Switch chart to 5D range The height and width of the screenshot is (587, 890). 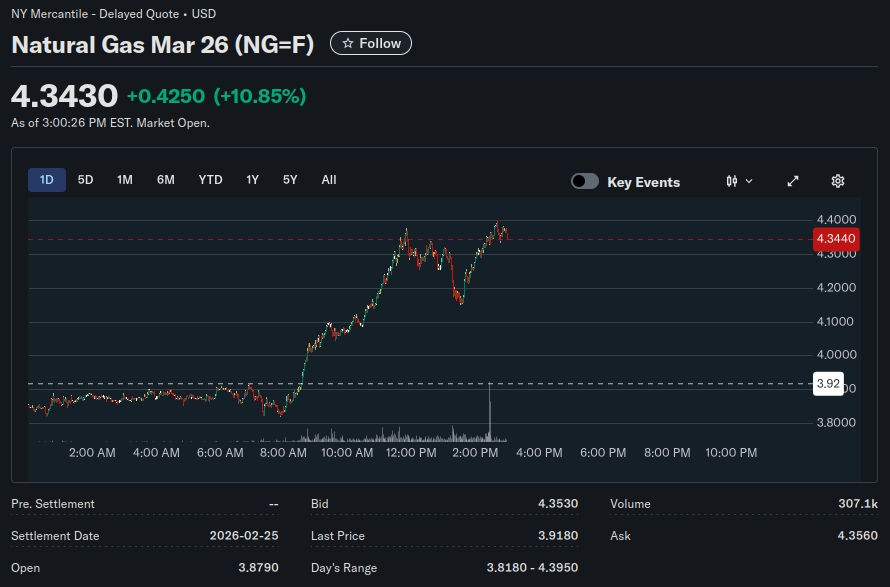pyautogui.click(x=85, y=180)
